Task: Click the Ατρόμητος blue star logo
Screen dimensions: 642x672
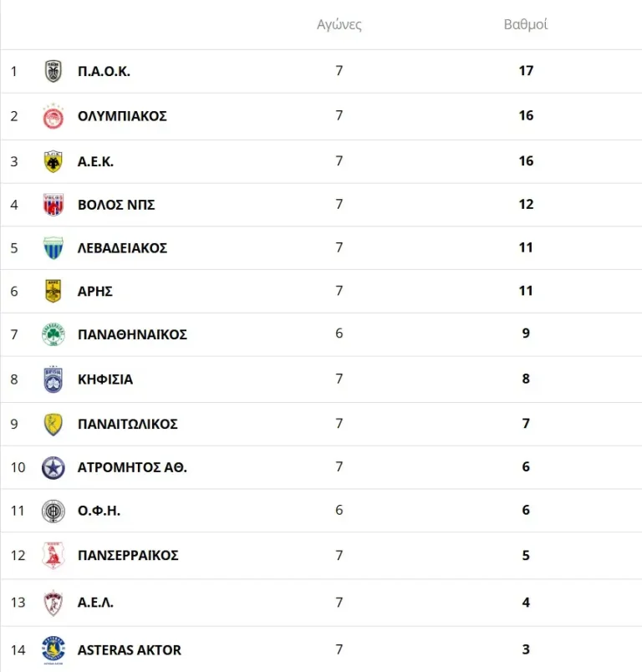Action: coord(53,467)
